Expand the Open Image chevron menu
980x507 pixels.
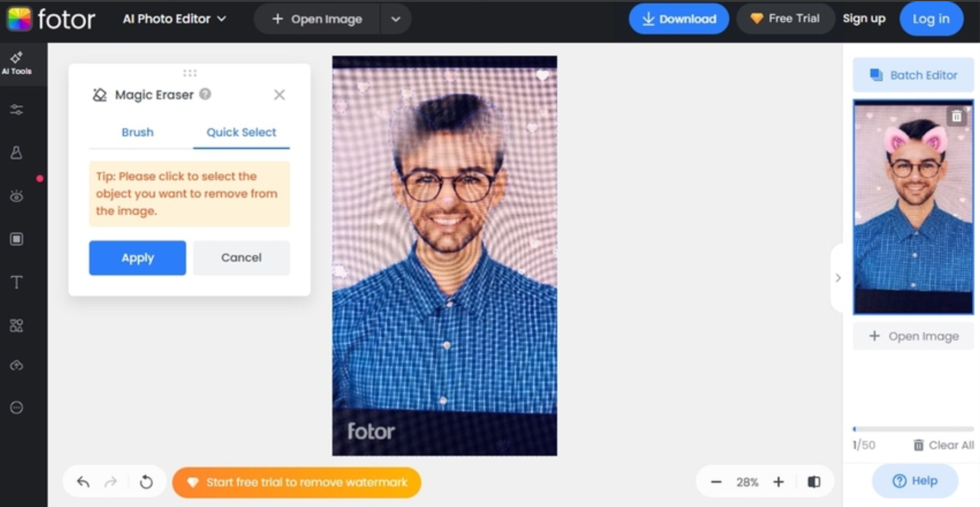(x=395, y=19)
